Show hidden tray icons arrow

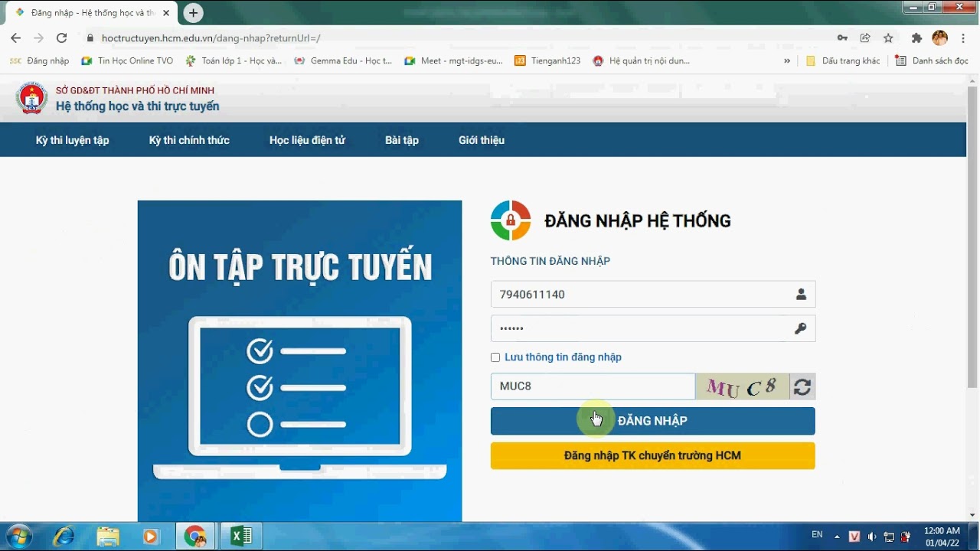pyautogui.click(x=837, y=536)
